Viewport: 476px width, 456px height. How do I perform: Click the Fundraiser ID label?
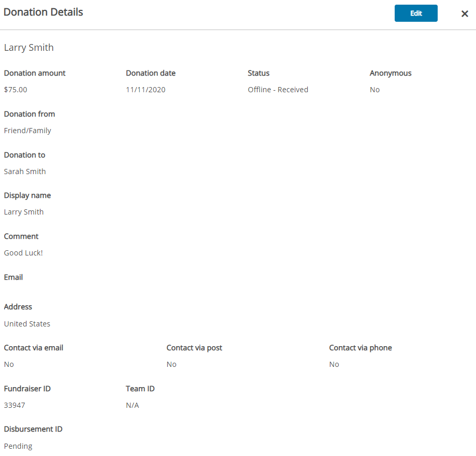tap(27, 389)
